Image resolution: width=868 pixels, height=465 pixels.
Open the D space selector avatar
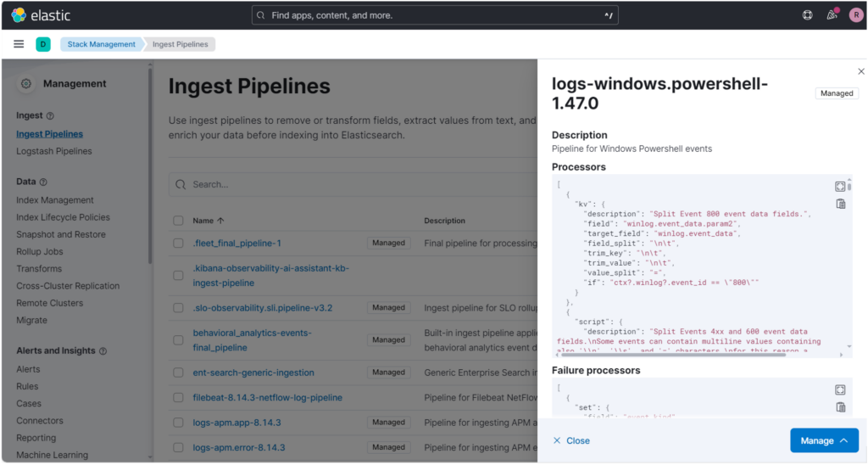(x=43, y=44)
